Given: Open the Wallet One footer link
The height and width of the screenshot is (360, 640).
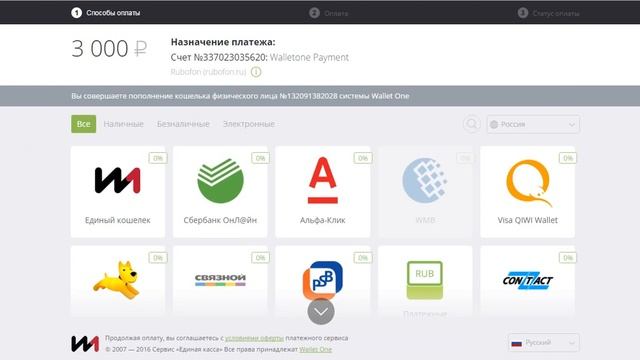Looking at the screenshot, I should [x=316, y=349].
